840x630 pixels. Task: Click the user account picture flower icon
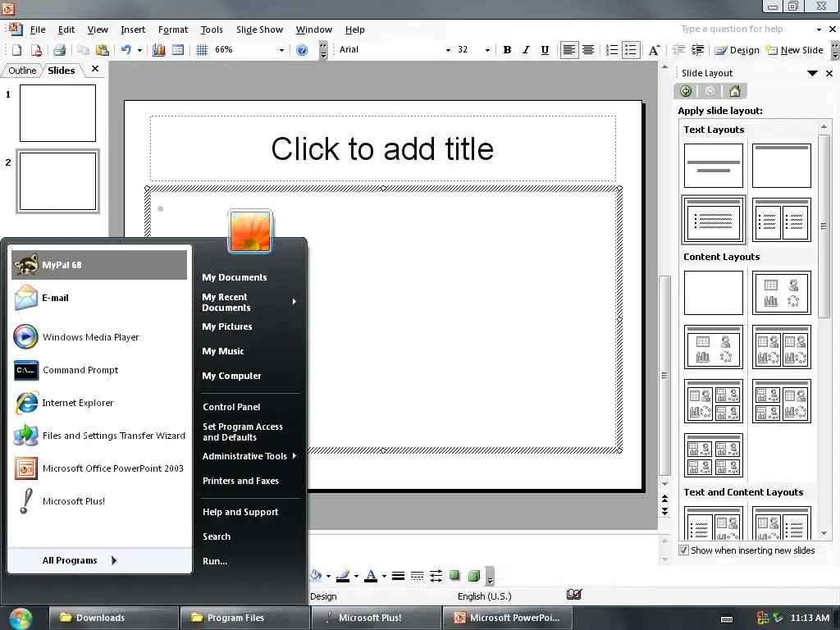[250, 231]
